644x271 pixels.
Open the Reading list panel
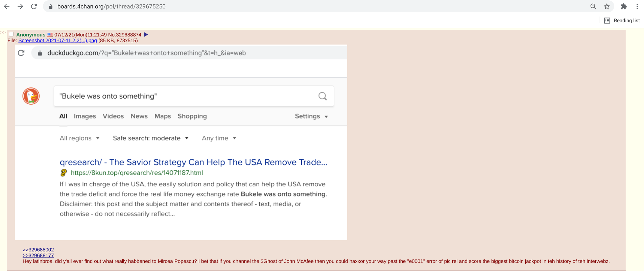pos(622,21)
